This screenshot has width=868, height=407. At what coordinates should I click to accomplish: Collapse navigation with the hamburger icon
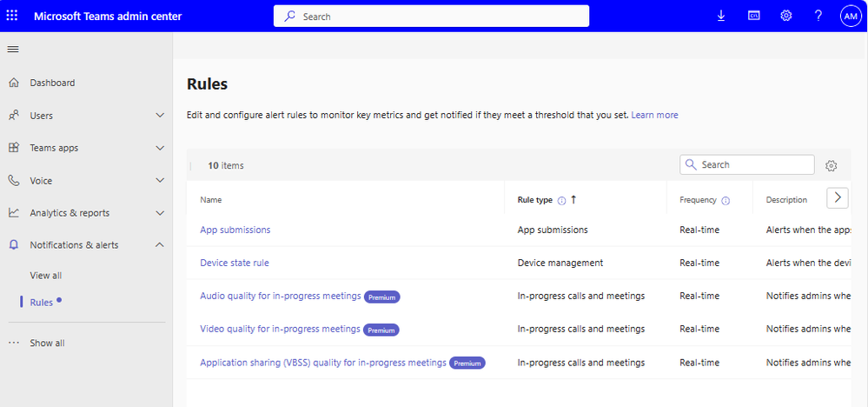pyautogui.click(x=13, y=50)
